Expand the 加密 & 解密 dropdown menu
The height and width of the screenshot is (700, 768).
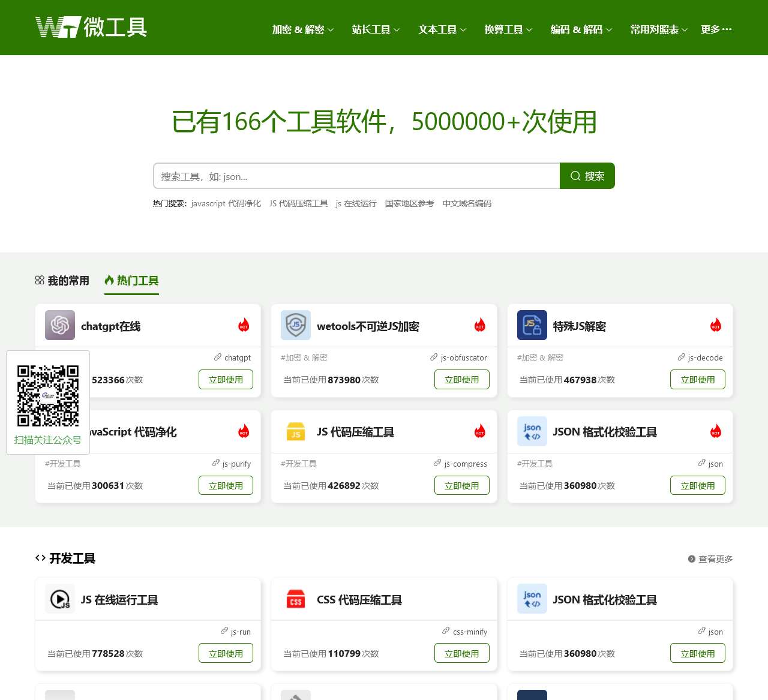tap(302, 29)
